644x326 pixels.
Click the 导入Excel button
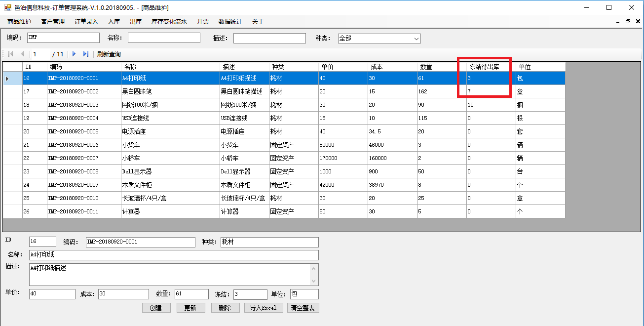point(264,308)
